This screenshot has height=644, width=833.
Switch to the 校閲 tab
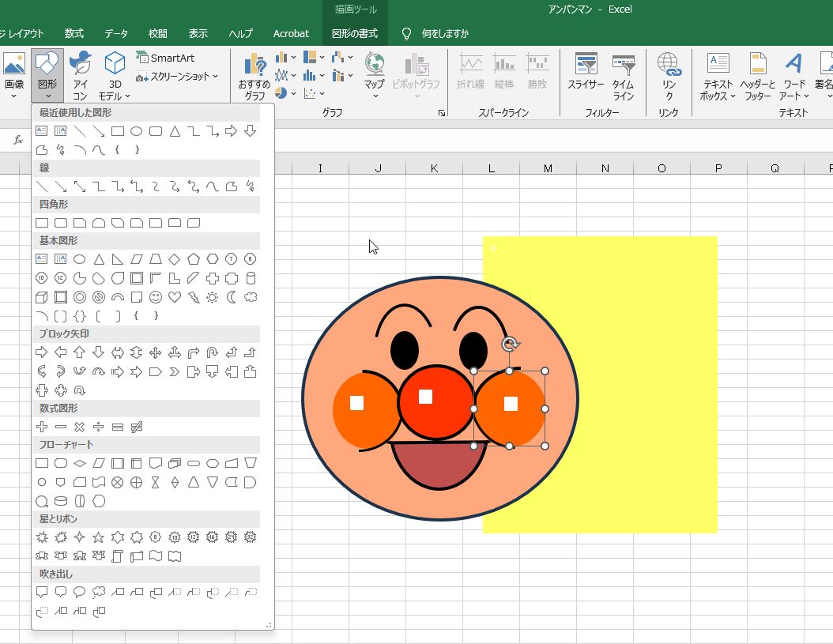click(157, 33)
